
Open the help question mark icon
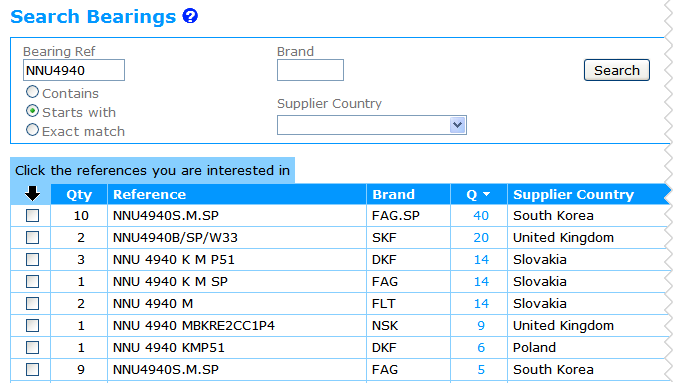coord(190,16)
